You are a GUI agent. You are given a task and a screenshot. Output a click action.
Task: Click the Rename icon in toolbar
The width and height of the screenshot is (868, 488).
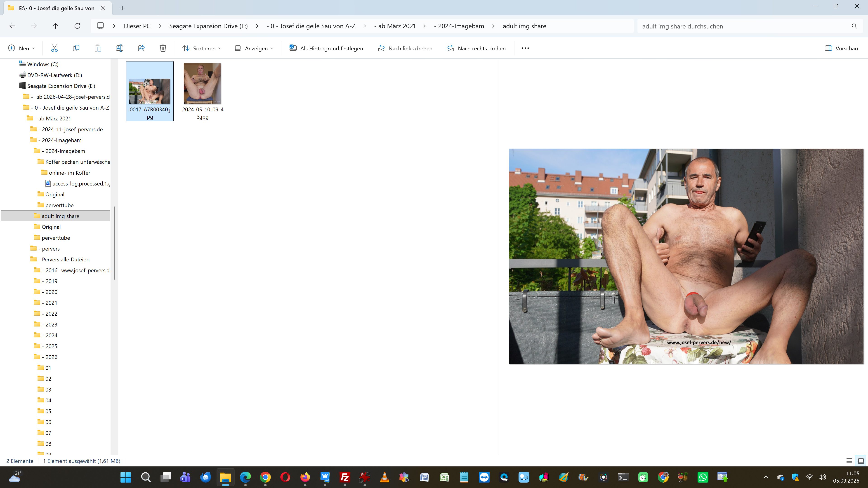click(119, 48)
